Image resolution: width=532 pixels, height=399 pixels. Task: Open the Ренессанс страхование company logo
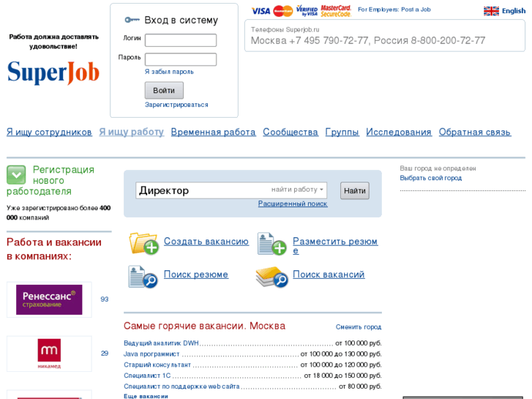49,299
